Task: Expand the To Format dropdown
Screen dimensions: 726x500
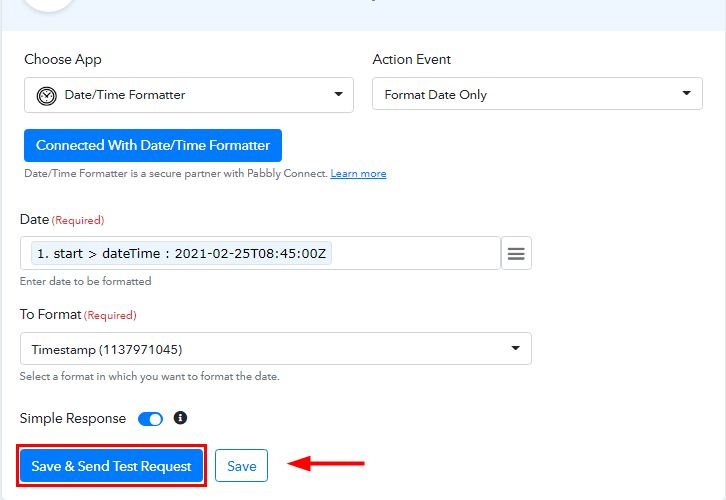Action: [x=275, y=349]
